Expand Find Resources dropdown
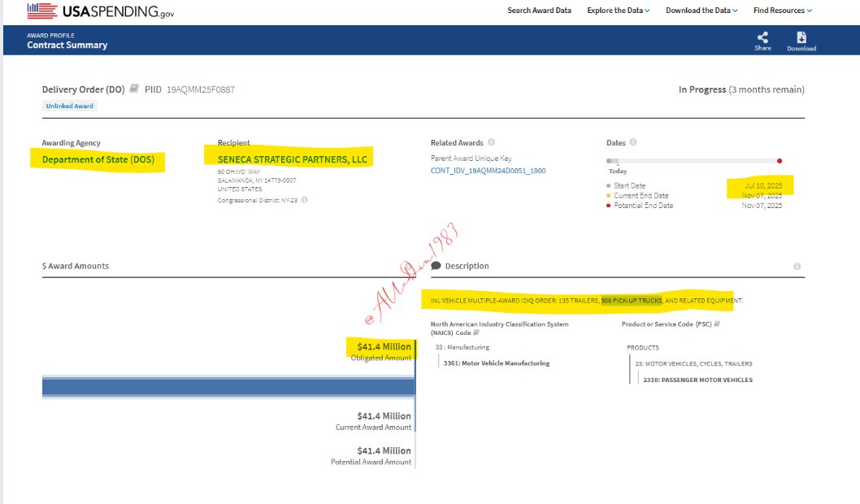This screenshot has width=860, height=504. (x=783, y=11)
